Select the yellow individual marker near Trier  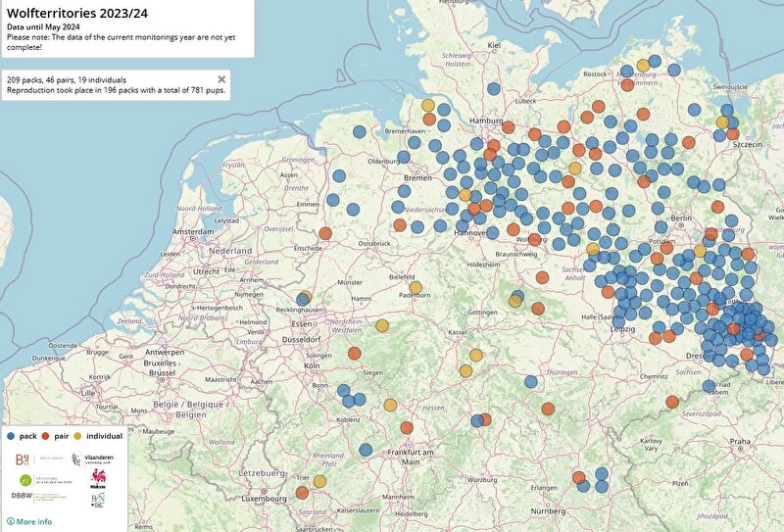319,481
